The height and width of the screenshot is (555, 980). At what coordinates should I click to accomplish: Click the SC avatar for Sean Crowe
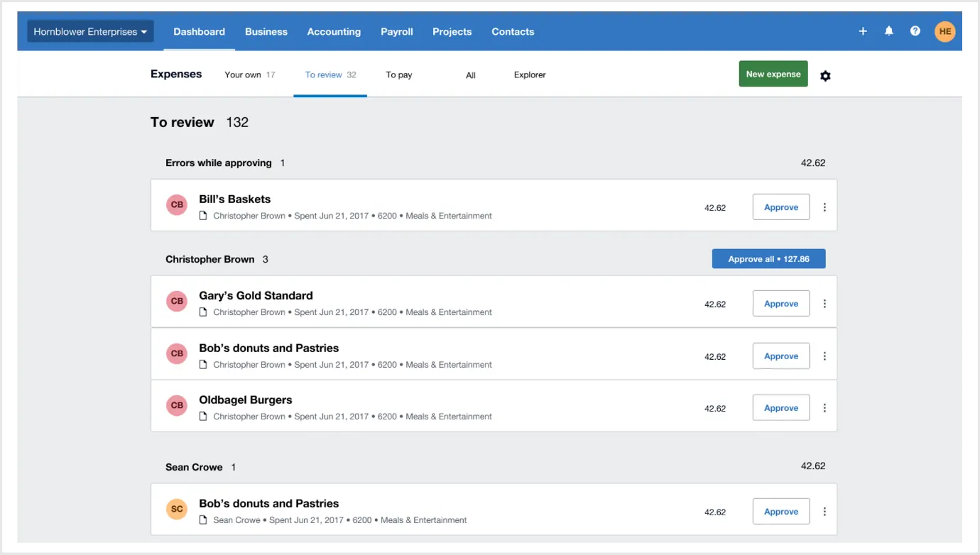[177, 509]
